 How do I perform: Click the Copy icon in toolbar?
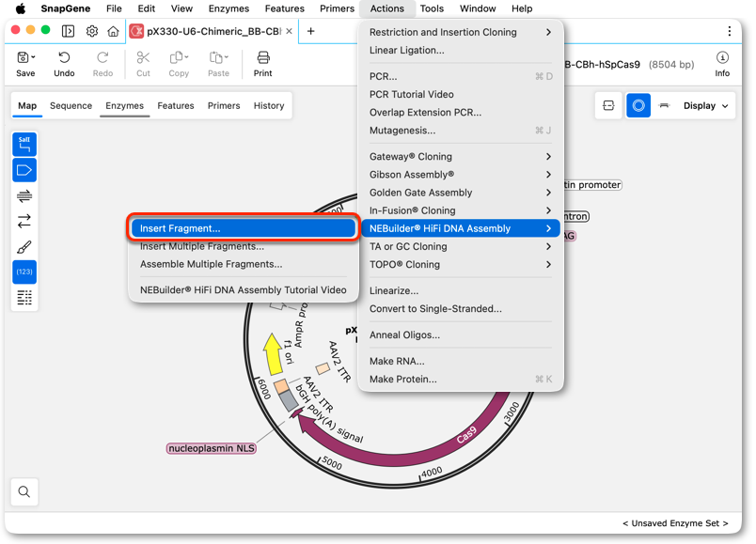click(x=176, y=58)
